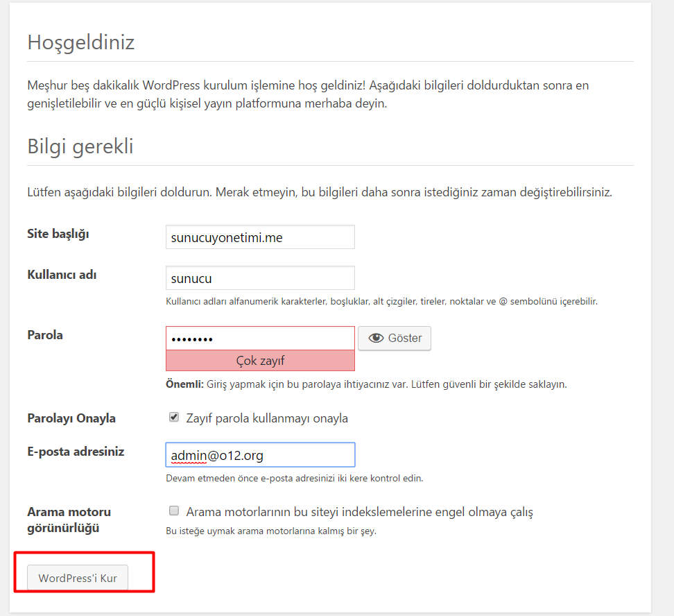Click the Hoşgeldiniz heading

pyautogui.click(x=81, y=42)
